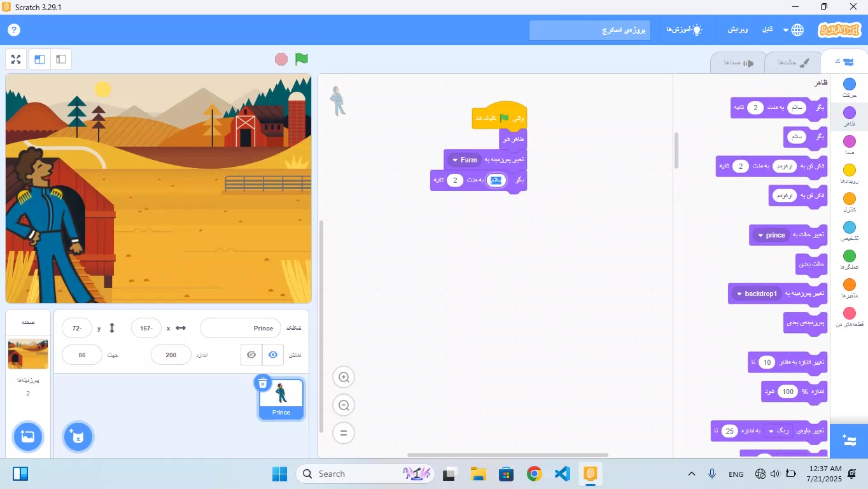
Task: Select the صدا (Sound) block category
Action: click(850, 145)
